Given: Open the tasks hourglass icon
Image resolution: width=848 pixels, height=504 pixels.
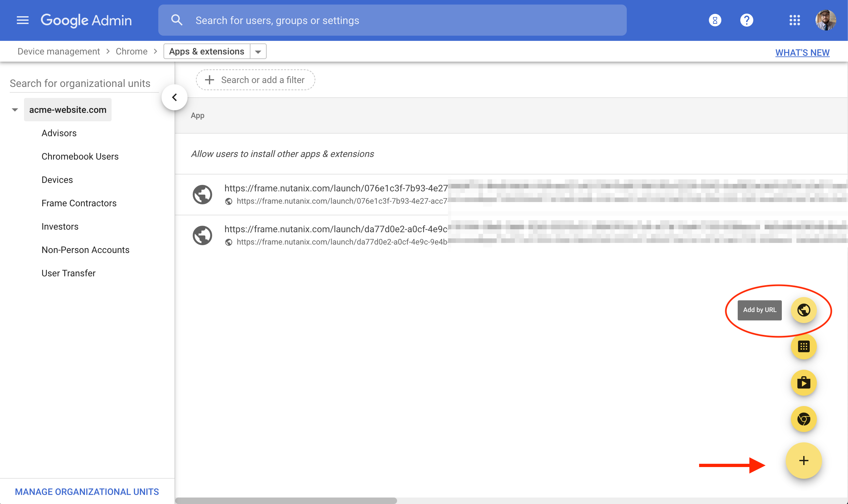Looking at the screenshot, I should coord(715,20).
